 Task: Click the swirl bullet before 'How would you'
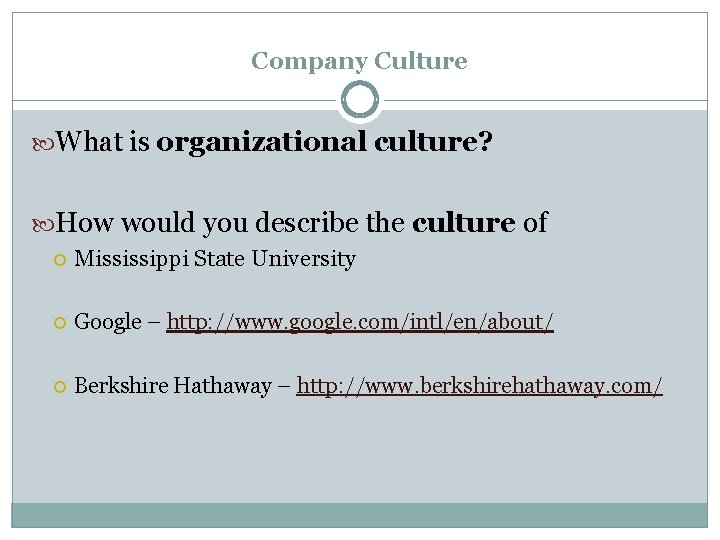43,225
